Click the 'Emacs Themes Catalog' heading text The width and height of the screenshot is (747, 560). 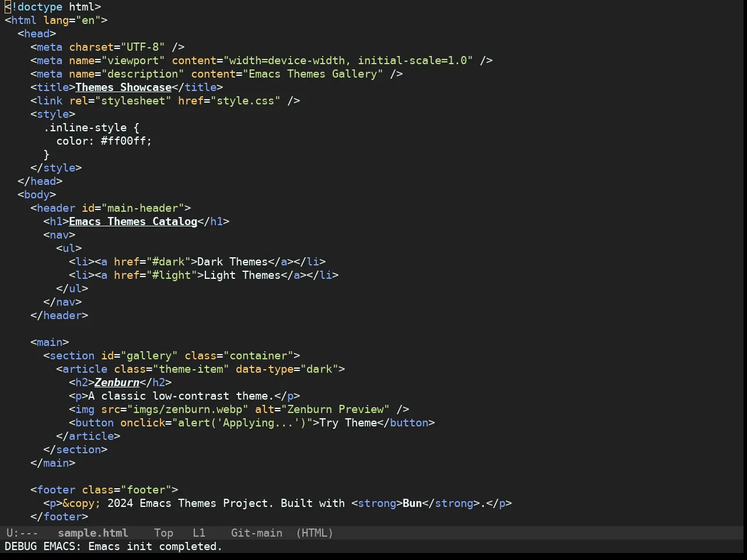(133, 222)
